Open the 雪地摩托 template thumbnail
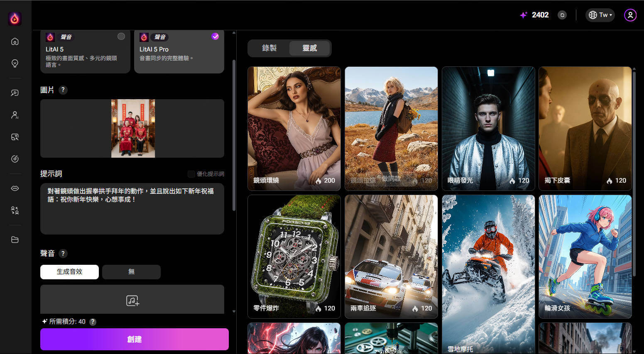 click(x=488, y=274)
